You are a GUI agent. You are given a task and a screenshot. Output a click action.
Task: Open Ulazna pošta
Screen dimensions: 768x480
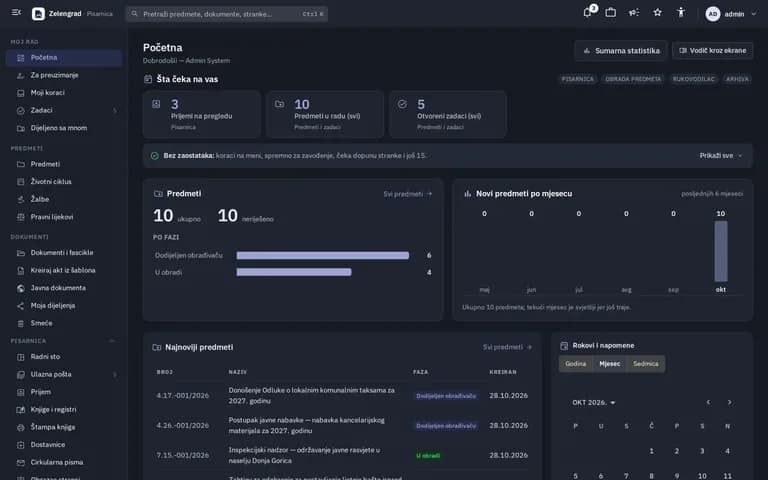click(64, 375)
